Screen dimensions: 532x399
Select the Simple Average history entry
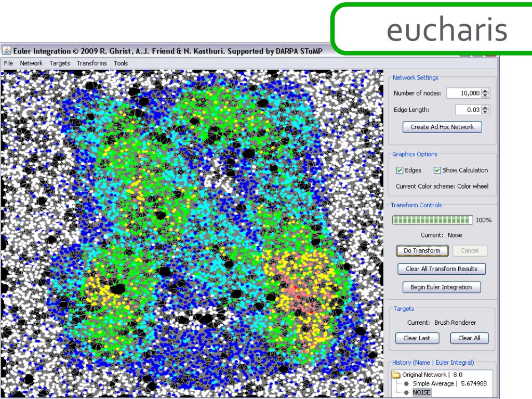click(449, 383)
